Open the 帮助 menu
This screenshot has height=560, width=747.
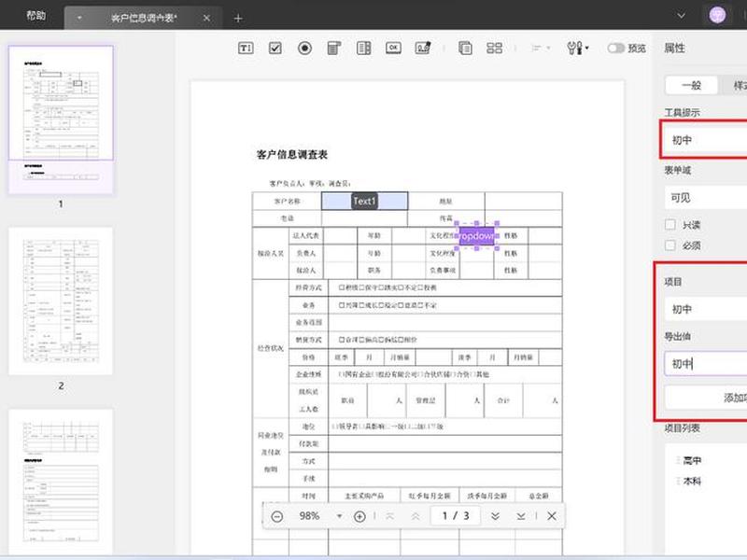[x=36, y=16]
